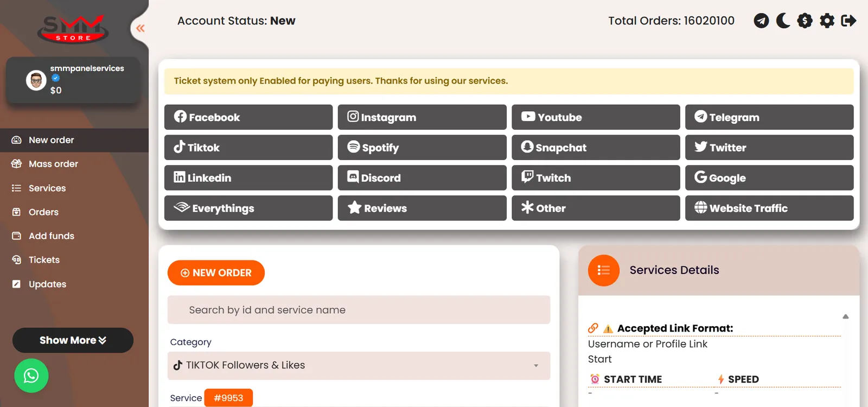Open Mass order in sidebar
This screenshot has height=407, width=868.
coord(74,164)
